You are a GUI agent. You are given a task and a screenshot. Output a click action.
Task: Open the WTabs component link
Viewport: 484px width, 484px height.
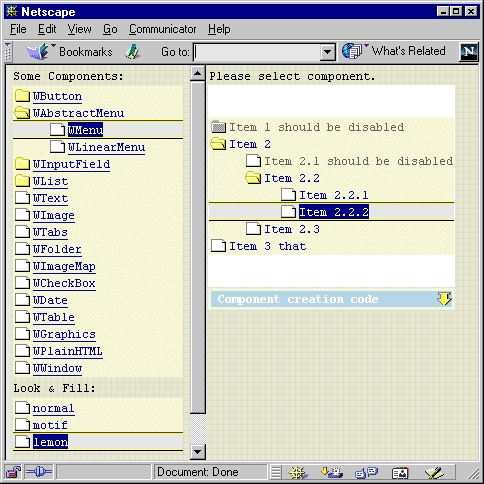coord(50,232)
